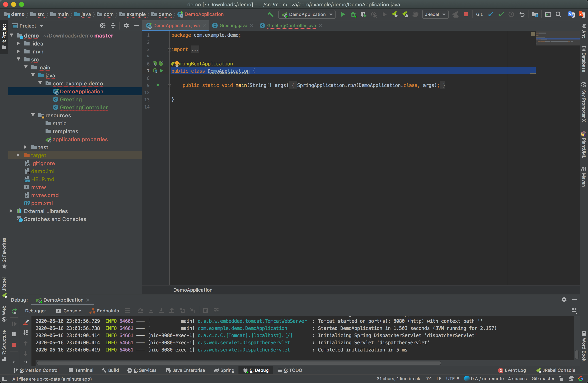Screen dimensions: 588x383
Task: Toggle fold on import statement line
Action: 169,50
